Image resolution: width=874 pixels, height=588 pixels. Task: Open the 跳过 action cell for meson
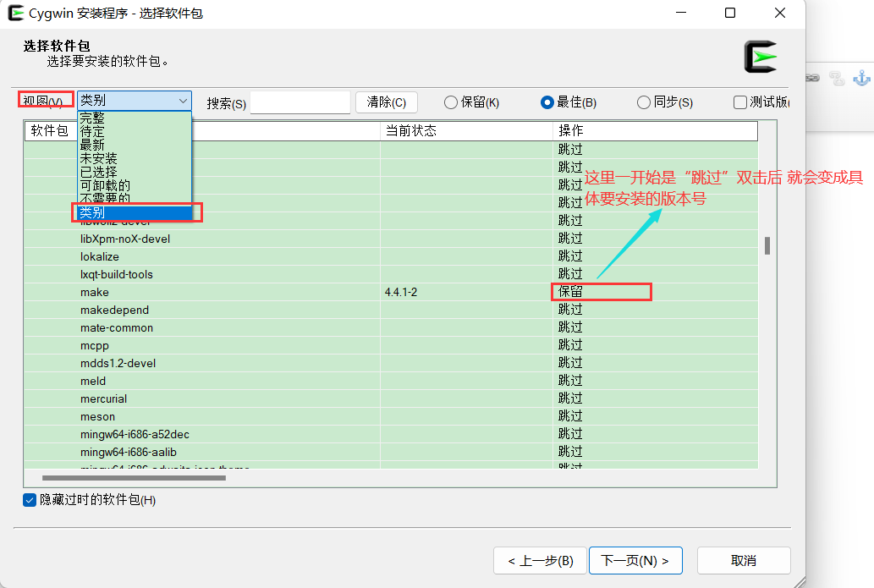[570, 417]
